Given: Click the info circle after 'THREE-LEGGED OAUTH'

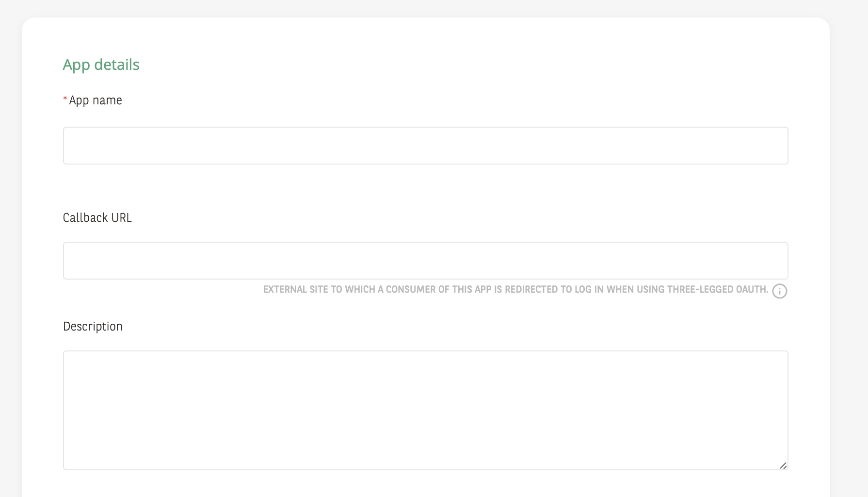Looking at the screenshot, I should pyautogui.click(x=780, y=291).
